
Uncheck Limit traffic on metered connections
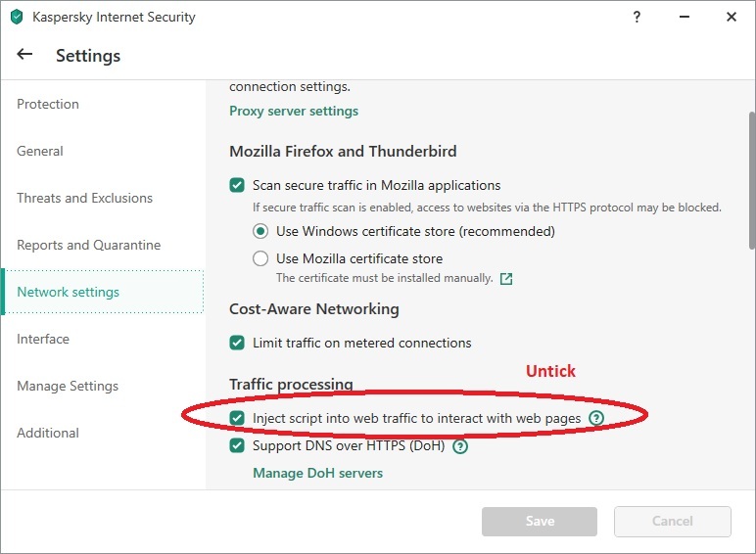(x=237, y=343)
